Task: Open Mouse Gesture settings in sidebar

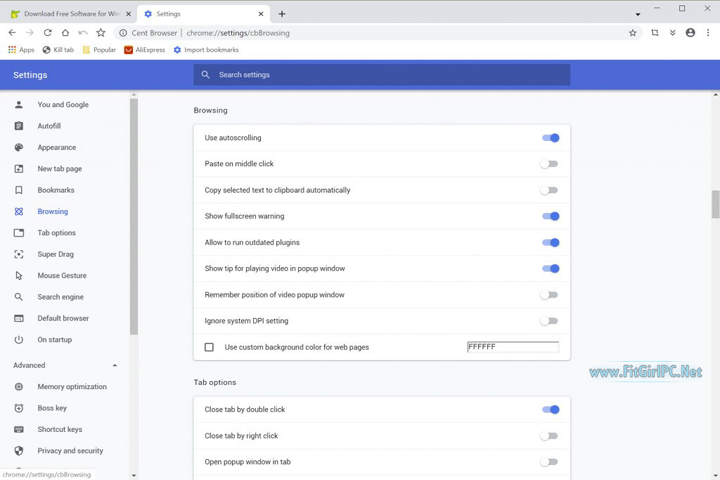Action: tap(61, 276)
